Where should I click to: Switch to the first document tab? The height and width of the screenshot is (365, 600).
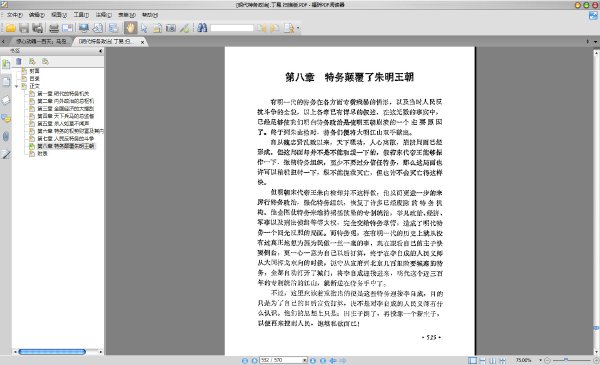coord(41,41)
